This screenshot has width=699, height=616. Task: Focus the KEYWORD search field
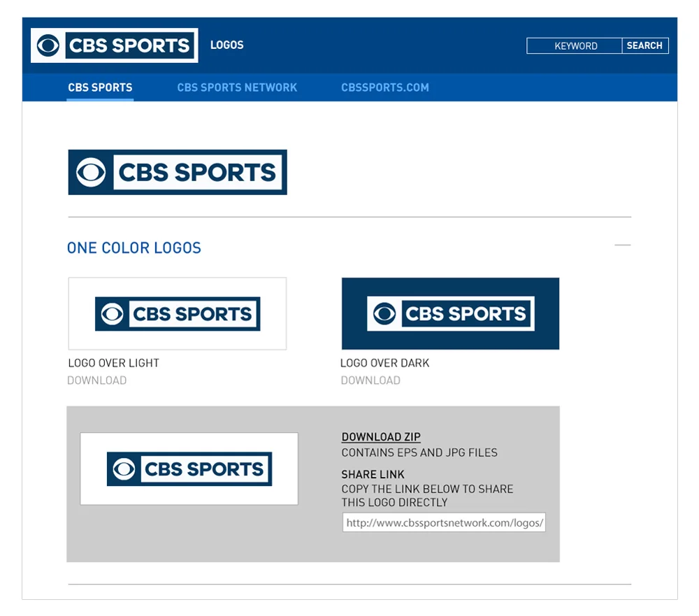pos(574,46)
